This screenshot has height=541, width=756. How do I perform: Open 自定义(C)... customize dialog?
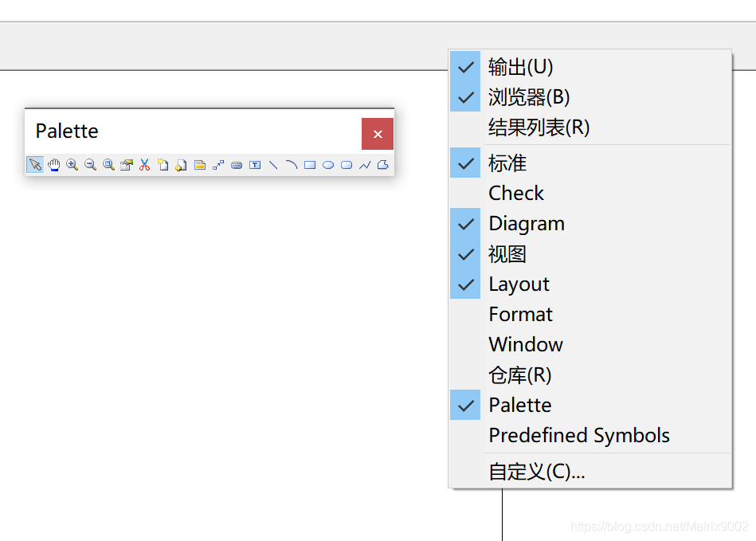(x=590, y=471)
